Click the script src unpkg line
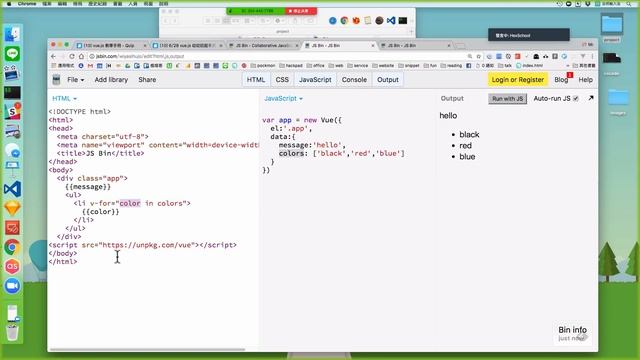This screenshot has height=360, width=640. [142, 245]
